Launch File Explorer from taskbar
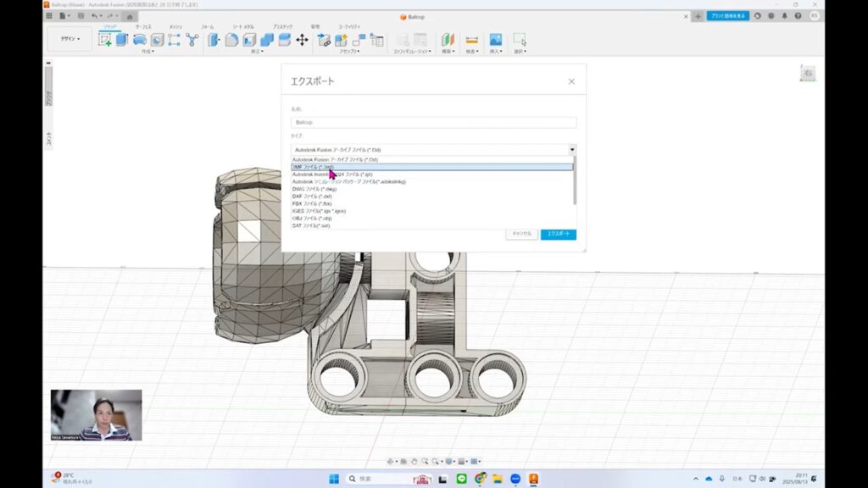This screenshot has width=868, height=488. coord(497,479)
